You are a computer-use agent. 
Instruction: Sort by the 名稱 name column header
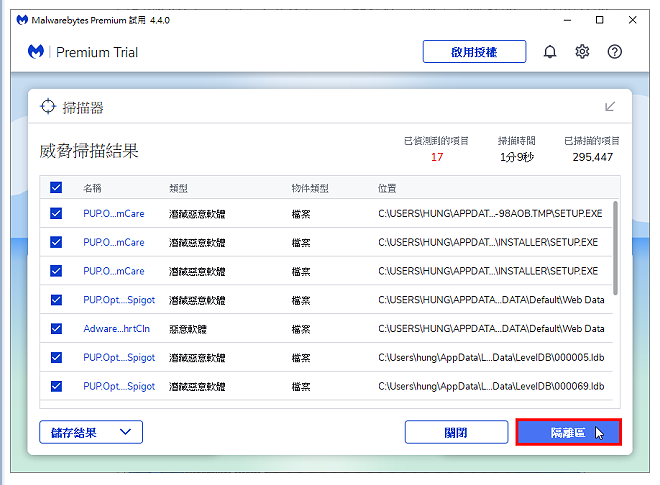pyautogui.click(x=92, y=188)
